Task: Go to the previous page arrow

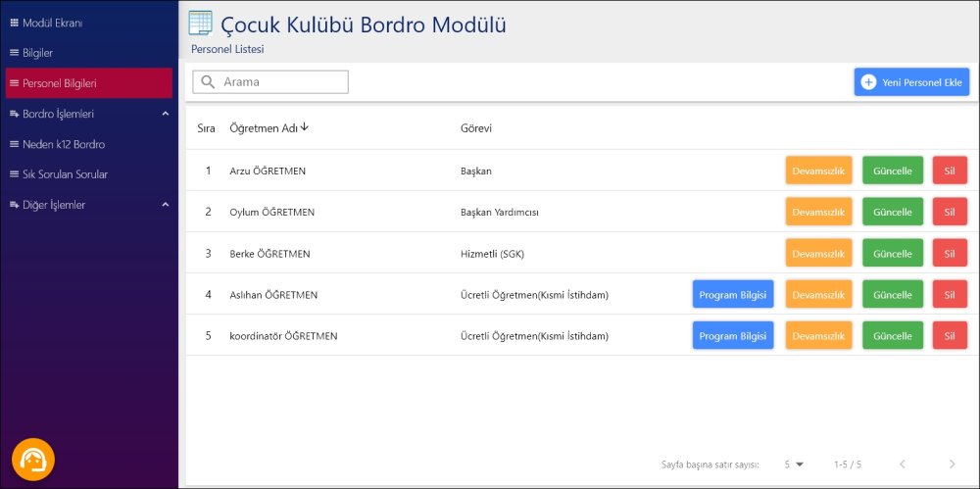Action: click(x=902, y=464)
